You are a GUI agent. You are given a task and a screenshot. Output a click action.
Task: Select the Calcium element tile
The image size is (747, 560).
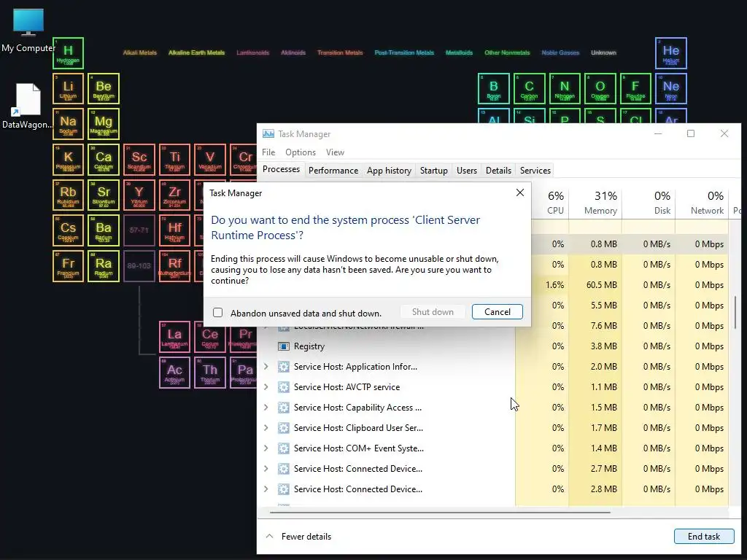click(x=104, y=160)
